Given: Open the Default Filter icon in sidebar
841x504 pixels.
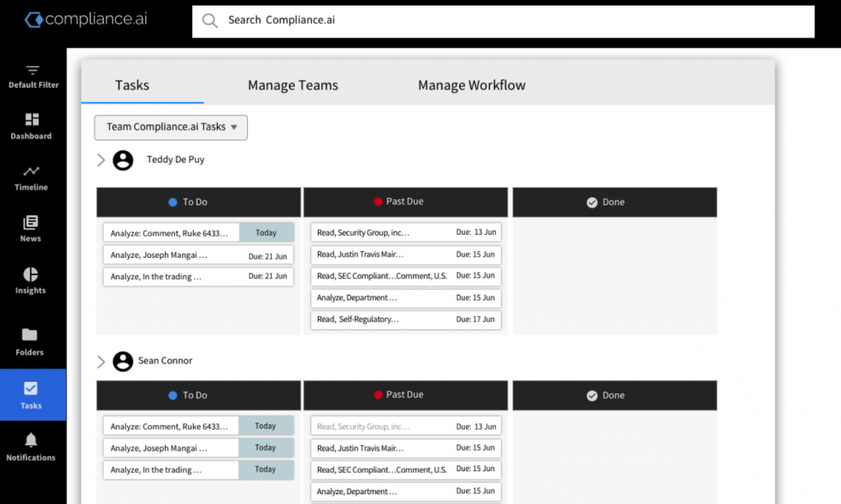Looking at the screenshot, I should (x=33, y=71).
